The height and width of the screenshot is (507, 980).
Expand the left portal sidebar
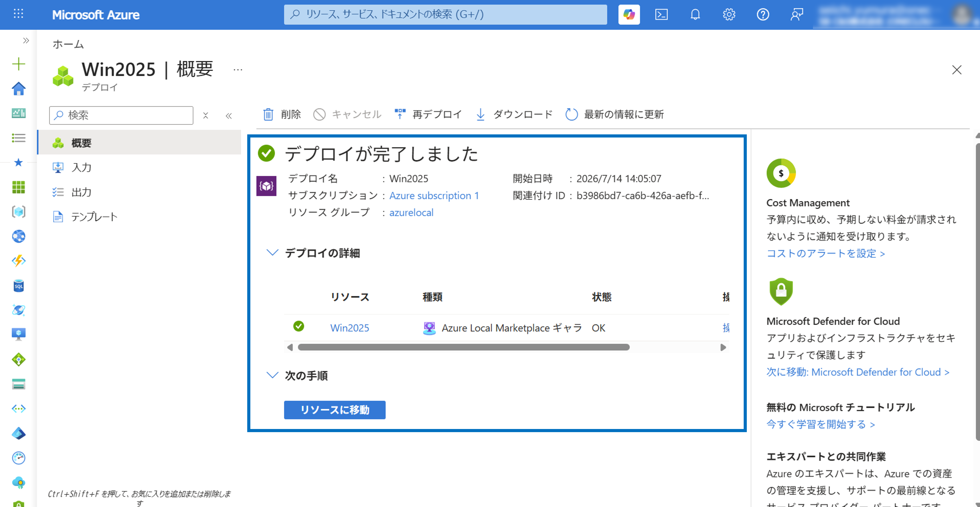pos(26,40)
